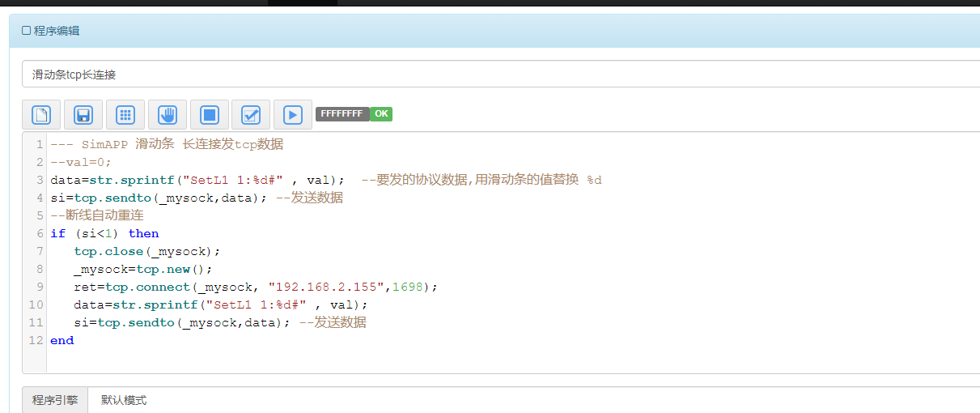Click the 程序编辑 panel header

[x=494, y=31]
